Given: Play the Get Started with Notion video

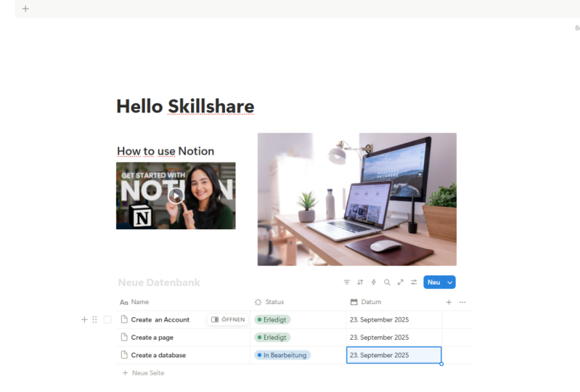Looking at the screenshot, I should tap(176, 195).
